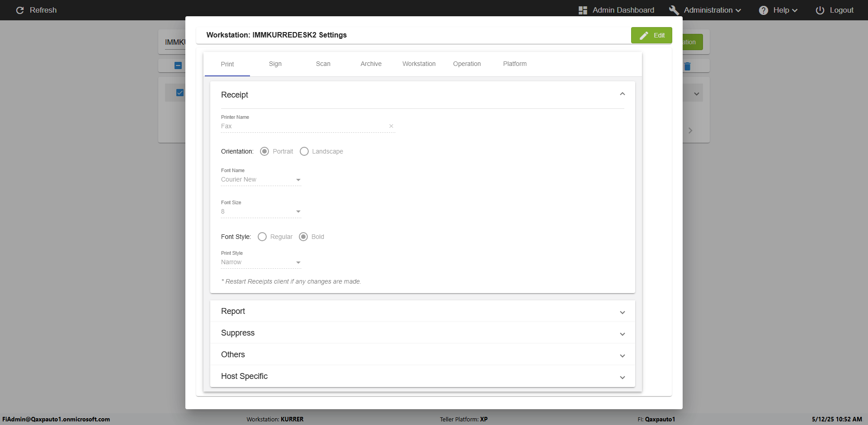Click the blue trash delete icon

tap(687, 66)
